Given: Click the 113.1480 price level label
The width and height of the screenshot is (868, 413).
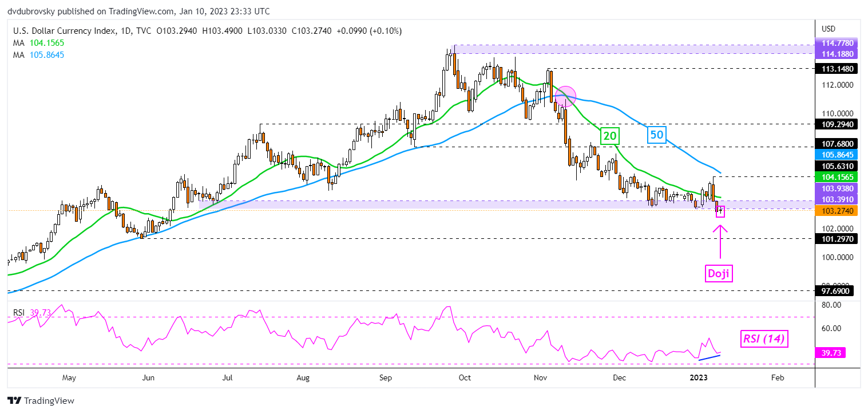Looking at the screenshot, I should click(837, 68).
